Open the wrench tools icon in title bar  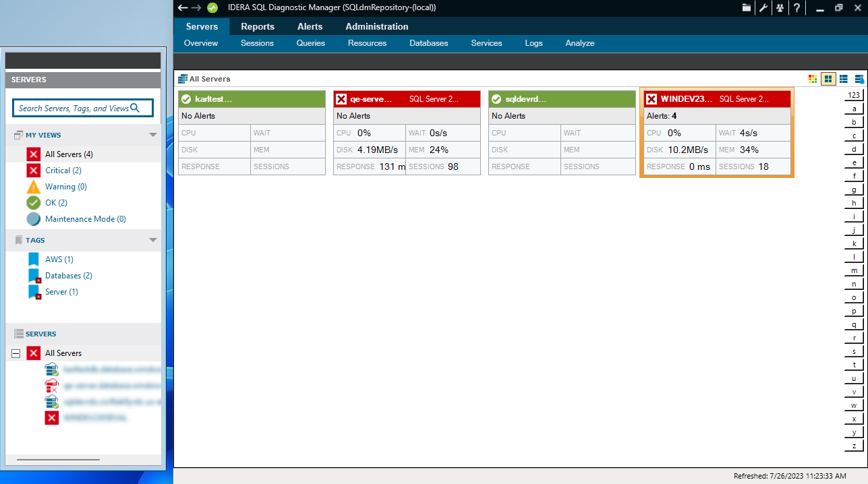click(x=763, y=8)
